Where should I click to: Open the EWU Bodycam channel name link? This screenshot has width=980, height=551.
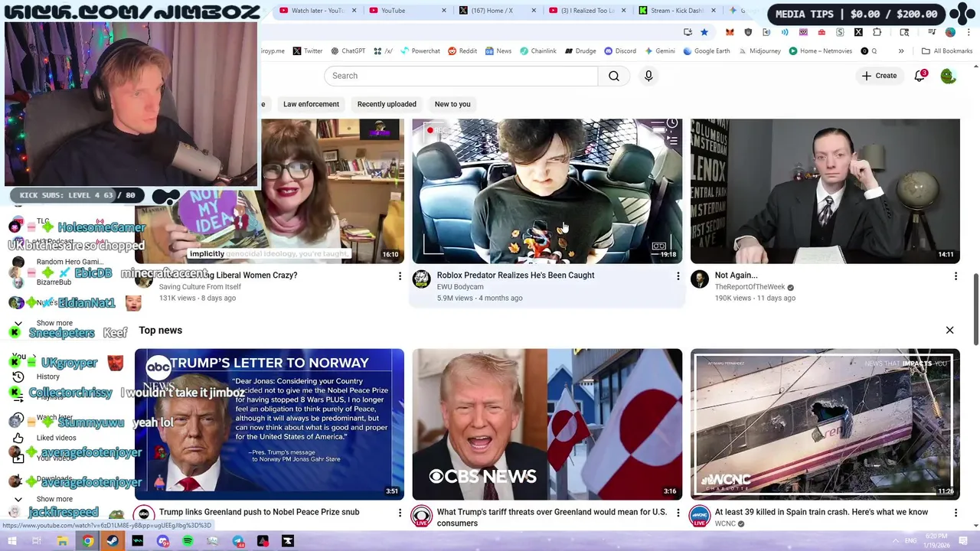(x=460, y=287)
